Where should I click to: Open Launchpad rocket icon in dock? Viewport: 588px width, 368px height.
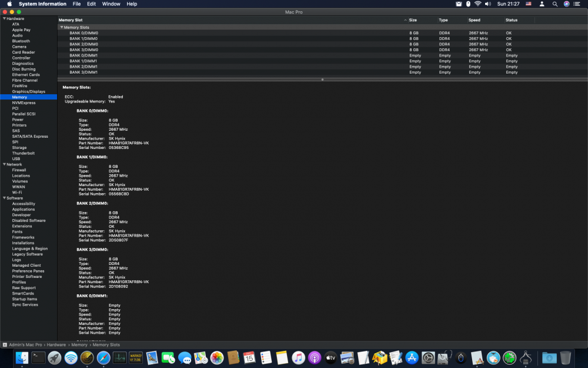pyautogui.click(x=54, y=357)
